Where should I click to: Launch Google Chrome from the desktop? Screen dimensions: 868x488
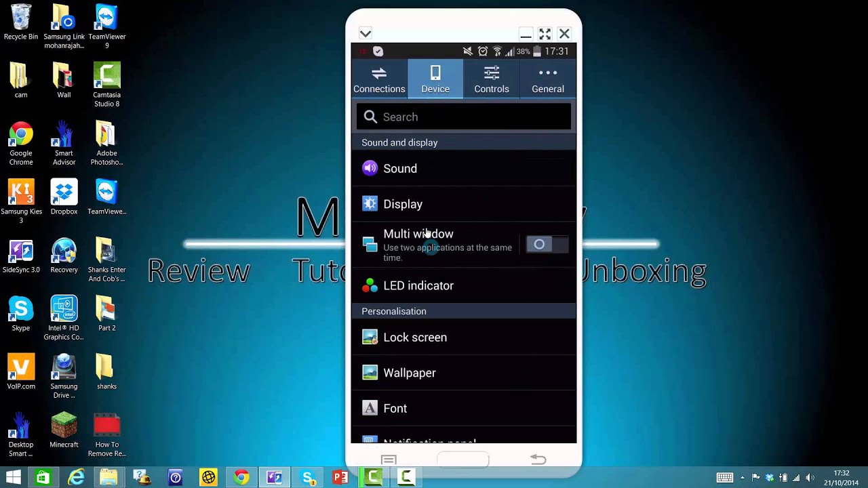pyautogui.click(x=21, y=143)
